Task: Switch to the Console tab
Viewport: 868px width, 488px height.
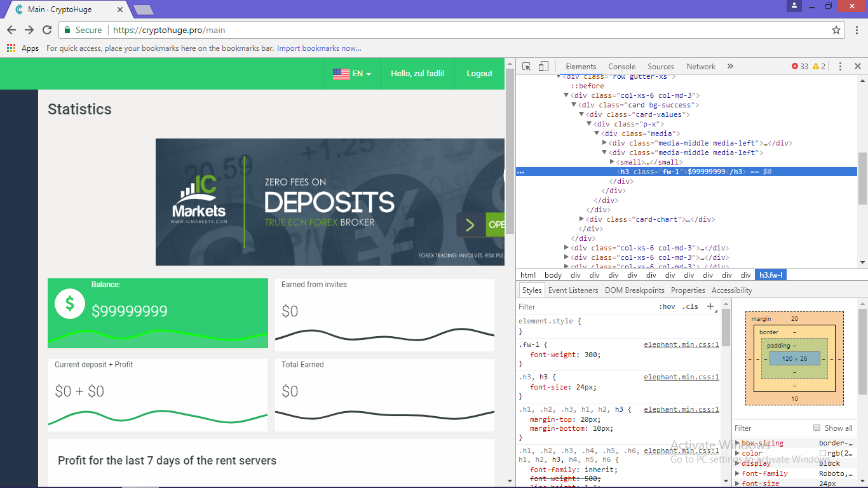Action: 621,66
